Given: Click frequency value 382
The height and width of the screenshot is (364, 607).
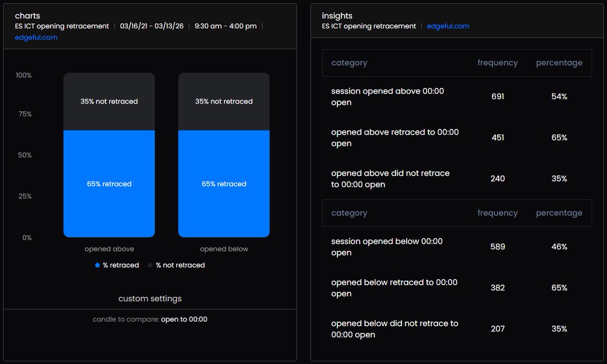Looking at the screenshot, I should (498, 288).
